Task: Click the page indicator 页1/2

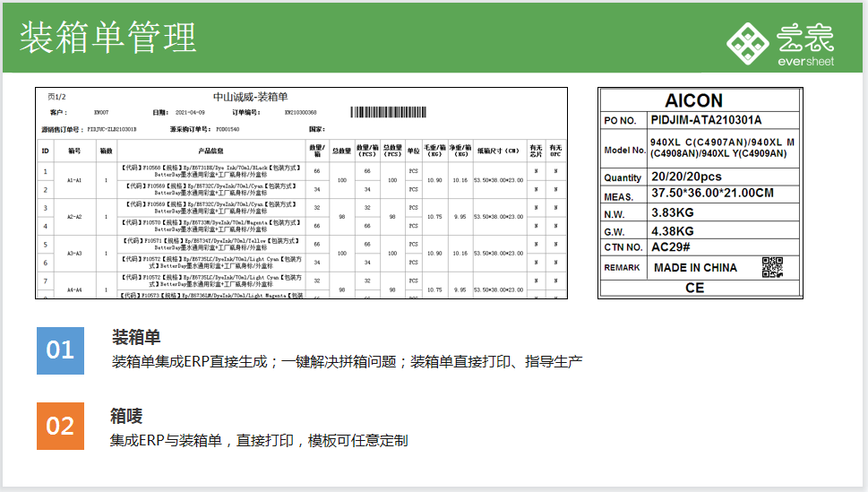Action: click(x=56, y=97)
